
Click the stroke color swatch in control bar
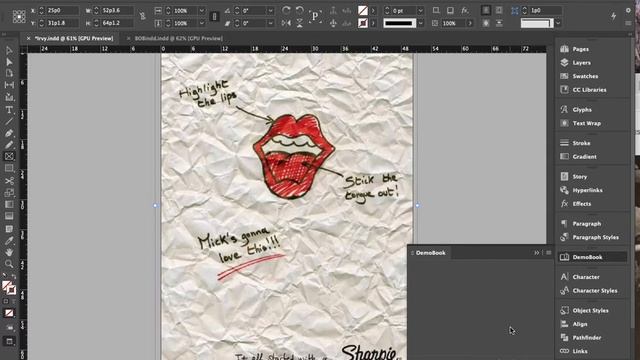tap(362, 23)
